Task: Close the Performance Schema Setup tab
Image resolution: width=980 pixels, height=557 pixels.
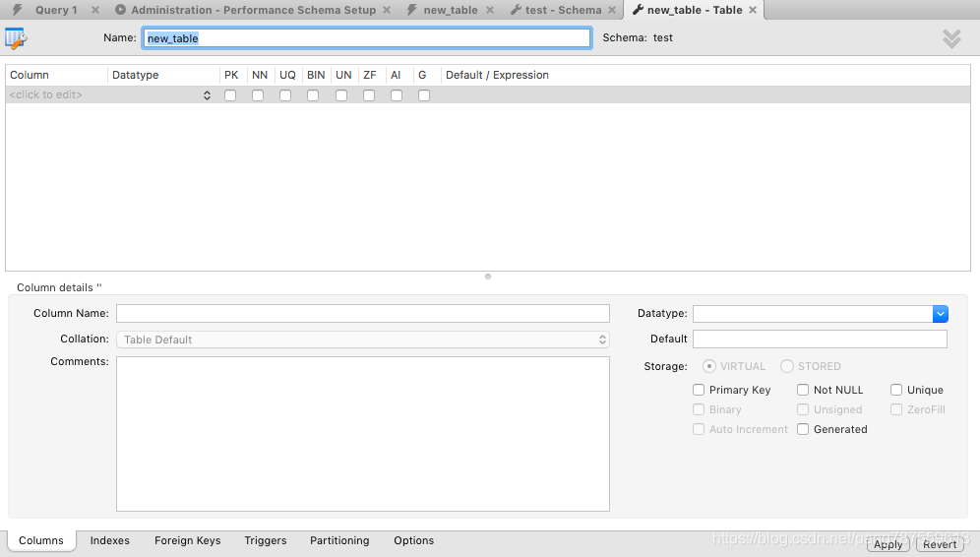Action: 387,10
